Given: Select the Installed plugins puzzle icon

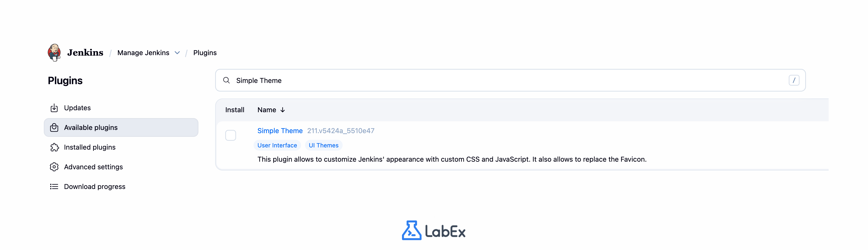Looking at the screenshot, I should (54, 147).
